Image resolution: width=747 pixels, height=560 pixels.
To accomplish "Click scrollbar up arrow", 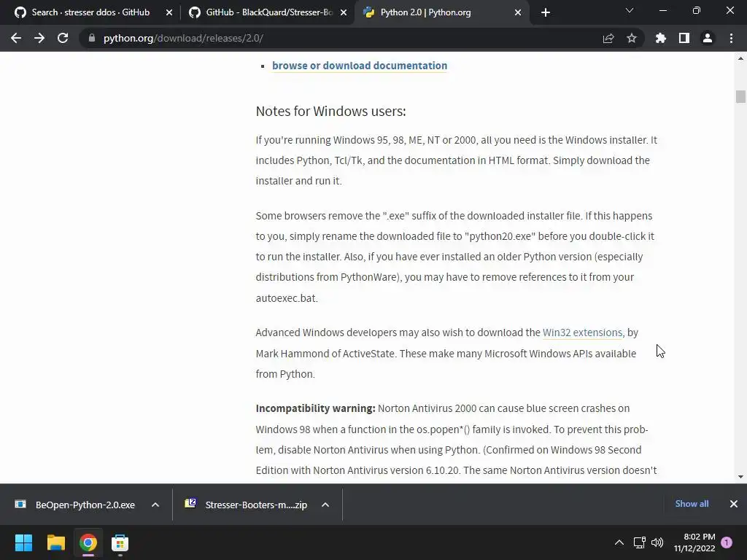I will 740,58.
